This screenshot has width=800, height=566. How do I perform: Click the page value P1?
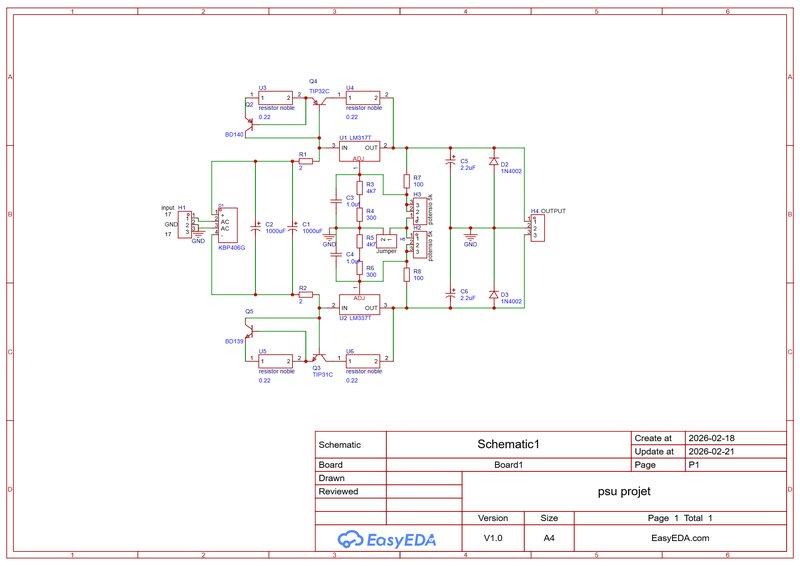pos(694,465)
